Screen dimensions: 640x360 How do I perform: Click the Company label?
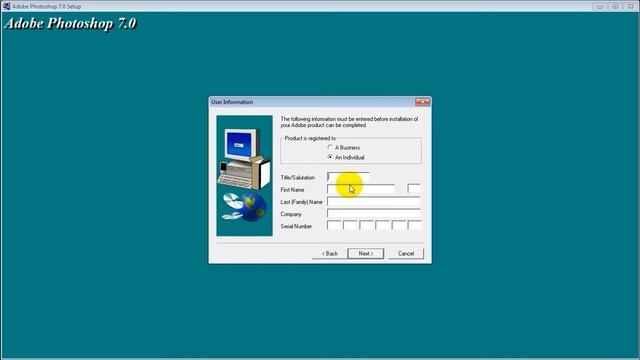[x=291, y=214]
